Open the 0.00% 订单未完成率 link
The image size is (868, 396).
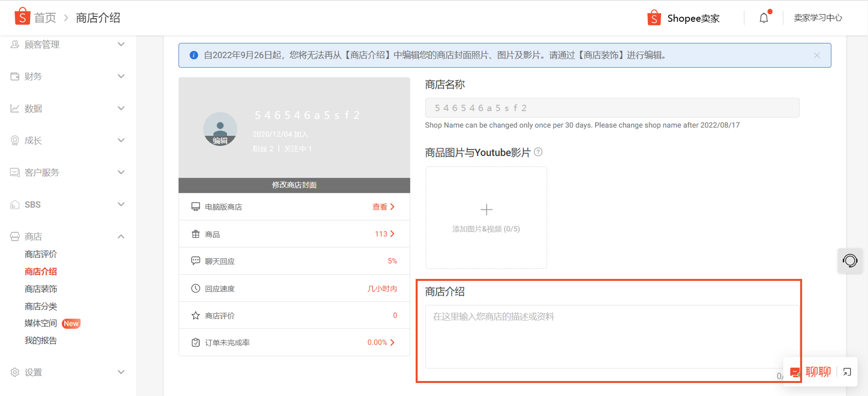[381, 342]
